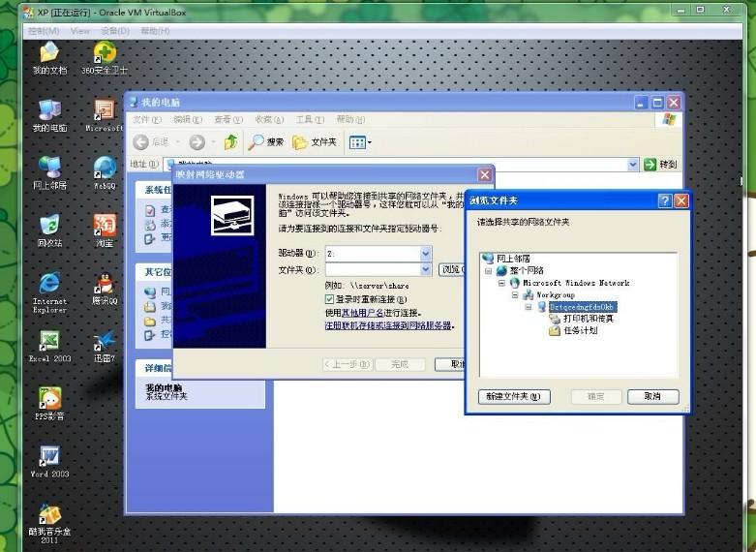Open 帮助(H) menu in 我的电脑
This screenshot has height=552, width=756.
pyautogui.click(x=350, y=119)
